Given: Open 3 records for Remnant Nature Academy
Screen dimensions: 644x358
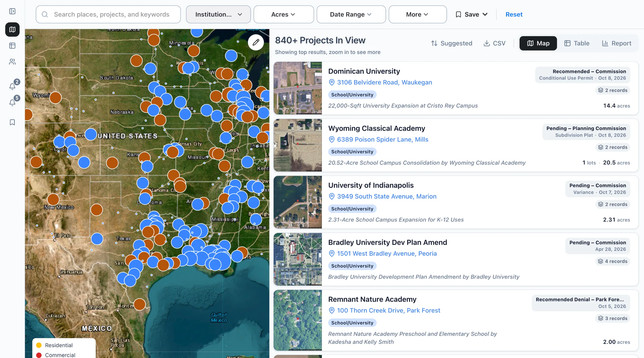Looking at the screenshot, I should pyautogui.click(x=613, y=318).
